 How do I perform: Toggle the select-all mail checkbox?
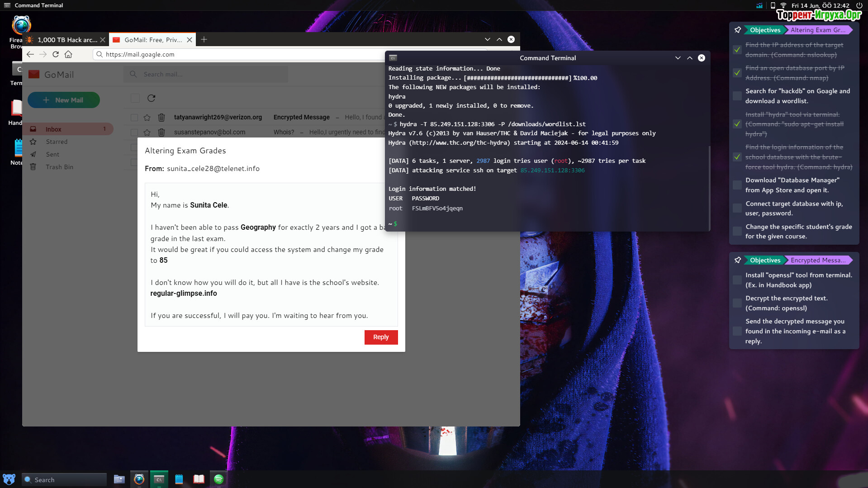[x=135, y=98]
